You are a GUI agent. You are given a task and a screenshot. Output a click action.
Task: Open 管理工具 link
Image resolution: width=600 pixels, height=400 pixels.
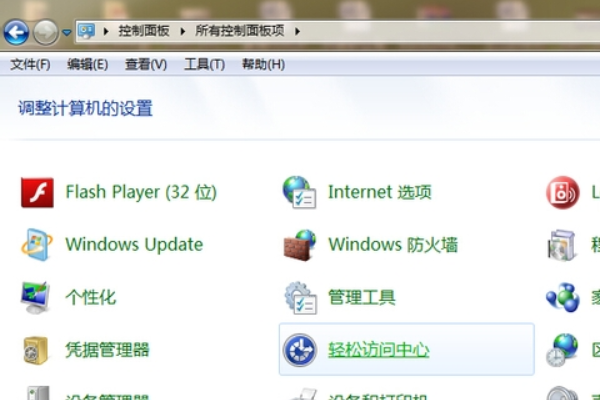coord(362,297)
